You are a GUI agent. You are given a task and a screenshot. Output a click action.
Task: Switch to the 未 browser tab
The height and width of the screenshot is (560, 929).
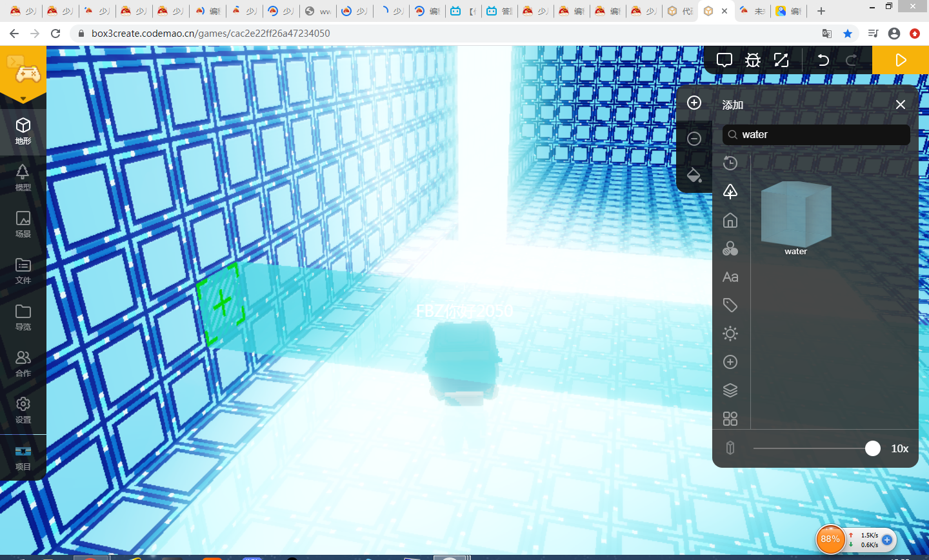coord(752,11)
